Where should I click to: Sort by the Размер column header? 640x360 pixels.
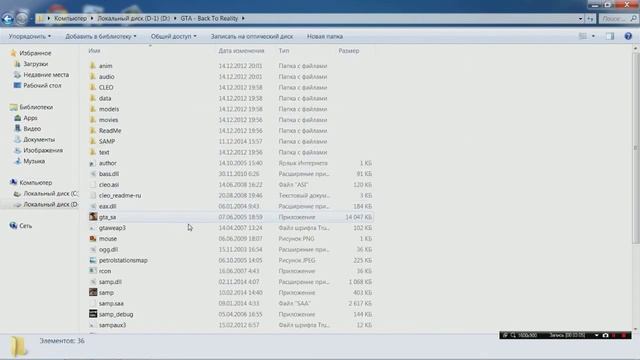pos(349,51)
